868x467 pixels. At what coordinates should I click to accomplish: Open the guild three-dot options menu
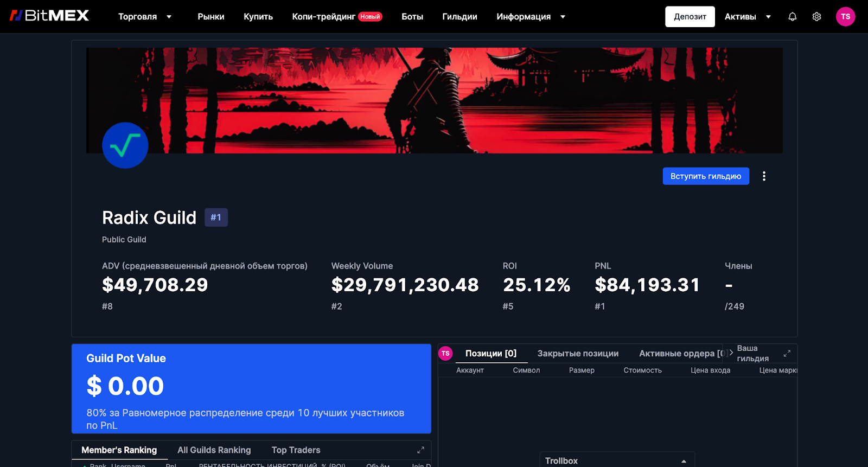click(x=764, y=176)
